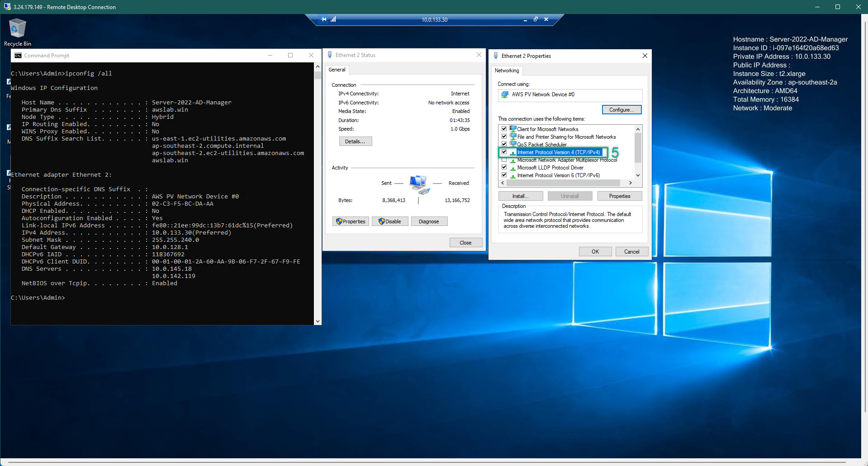Toggle File and Printer Sharing checkbox
Viewport: 868px width, 466px height.
[x=504, y=137]
